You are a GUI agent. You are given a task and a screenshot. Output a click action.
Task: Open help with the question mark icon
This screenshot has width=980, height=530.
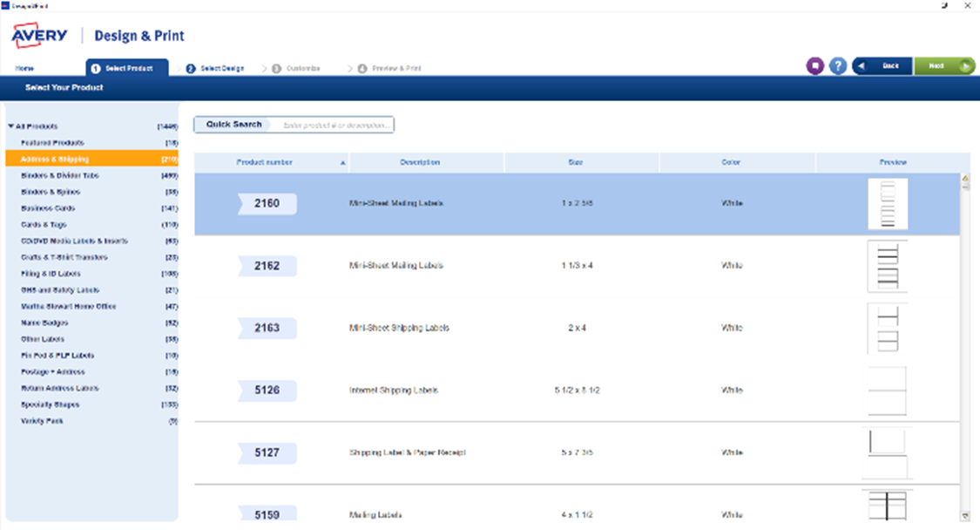point(838,66)
